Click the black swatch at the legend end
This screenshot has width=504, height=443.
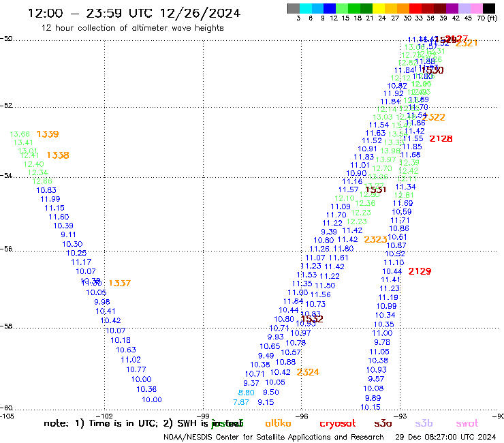488,8
